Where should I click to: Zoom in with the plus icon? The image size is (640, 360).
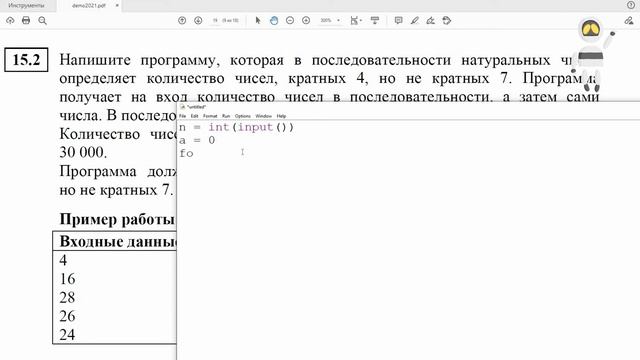coord(306,20)
